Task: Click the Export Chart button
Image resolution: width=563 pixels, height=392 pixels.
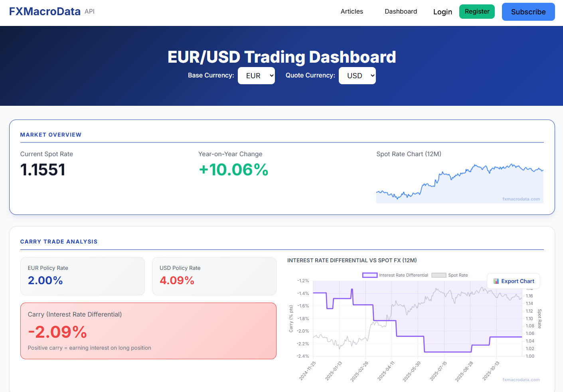Action: point(514,281)
